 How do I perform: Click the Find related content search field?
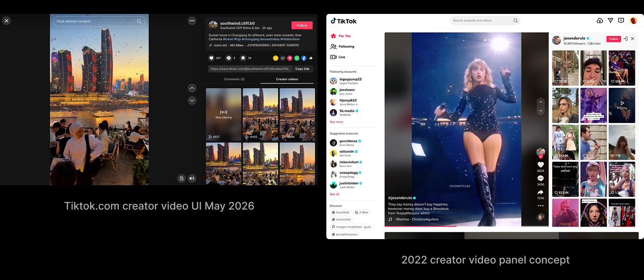pyautogui.click(x=99, y=21)
